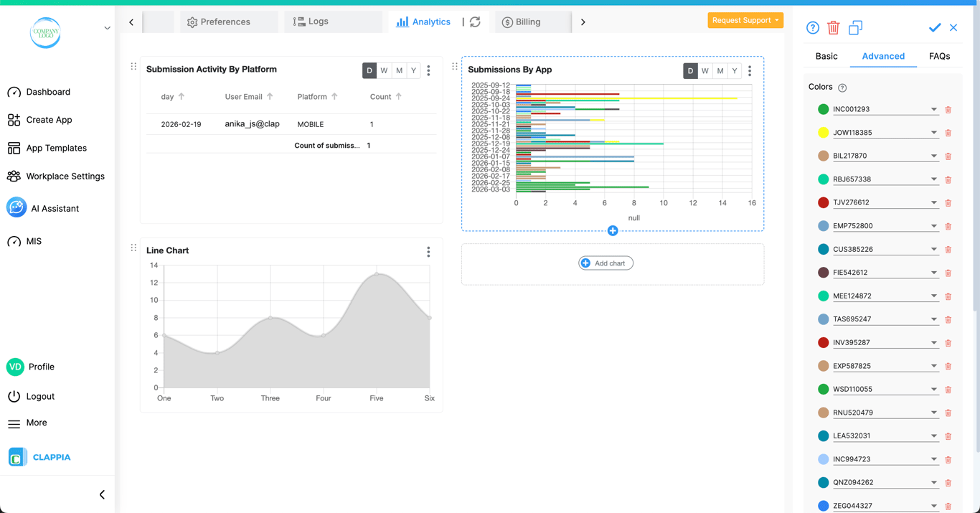The width and height of the screenshot is (980, 513).
Task: Open more options on Line Chart
Action: [428, 252]
